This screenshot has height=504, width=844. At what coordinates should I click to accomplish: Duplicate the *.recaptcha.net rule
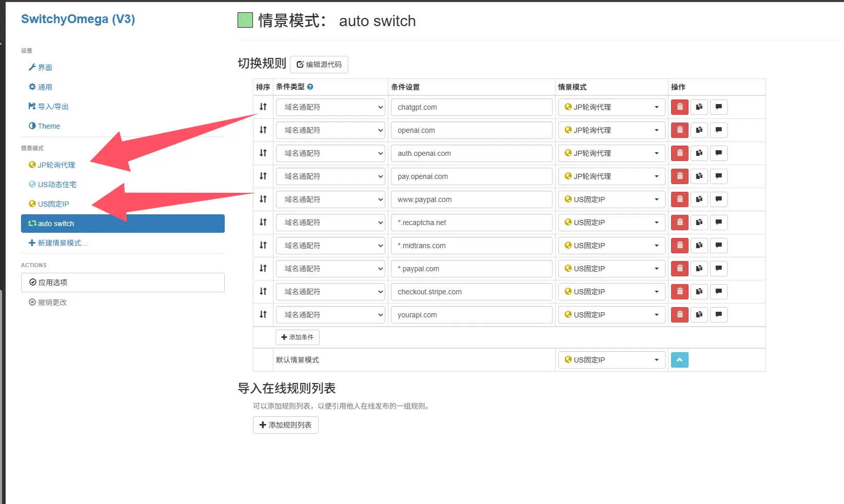(699, 223)
